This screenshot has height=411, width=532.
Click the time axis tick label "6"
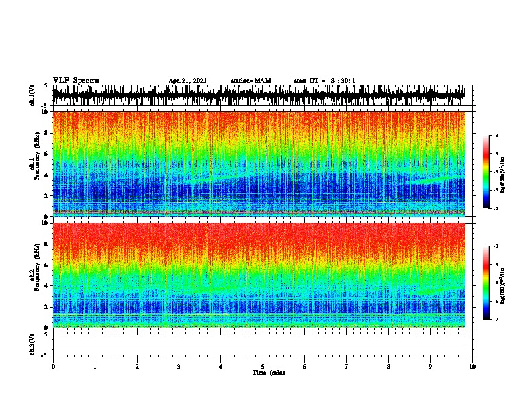pos(305,367)
